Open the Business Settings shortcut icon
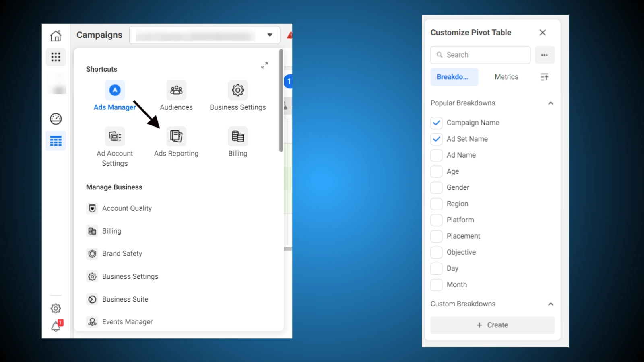644x362 pixels. tap(238, 90)
